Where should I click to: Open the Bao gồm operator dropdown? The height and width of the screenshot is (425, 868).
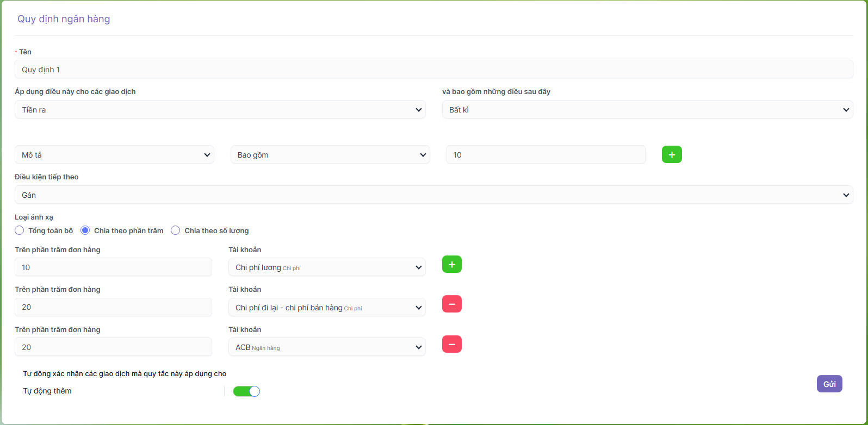(330, 155)
